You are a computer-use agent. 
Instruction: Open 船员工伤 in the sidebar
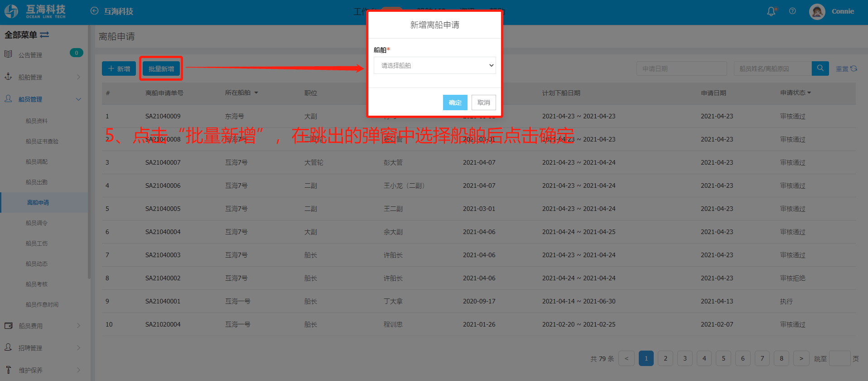coord(37,244)
